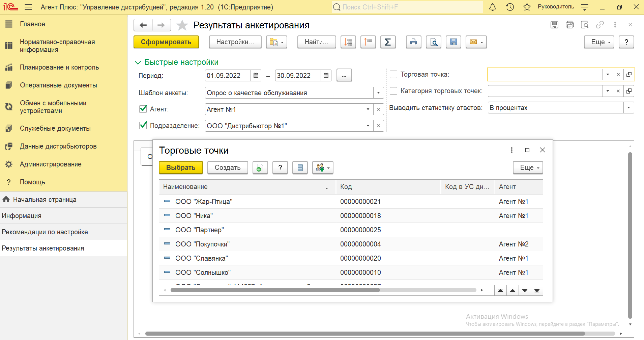Click Сформировать button
Image resolution: width=644 pixels, height=340 pixels.
(166, 42)
